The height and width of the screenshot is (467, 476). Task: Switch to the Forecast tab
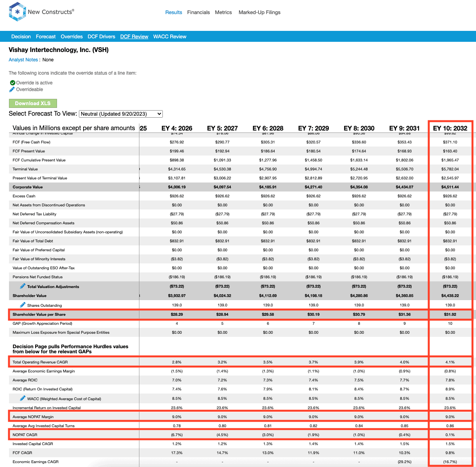point(46,36)
